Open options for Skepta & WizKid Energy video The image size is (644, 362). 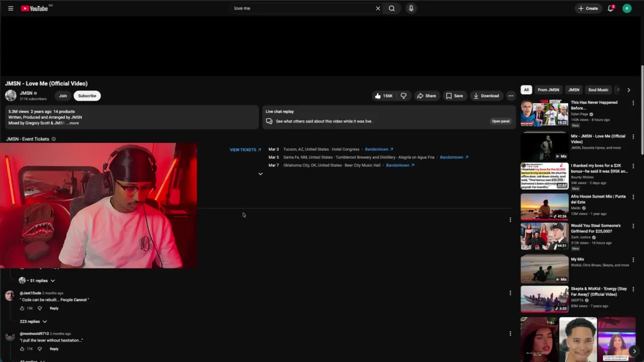pos(633,290)
